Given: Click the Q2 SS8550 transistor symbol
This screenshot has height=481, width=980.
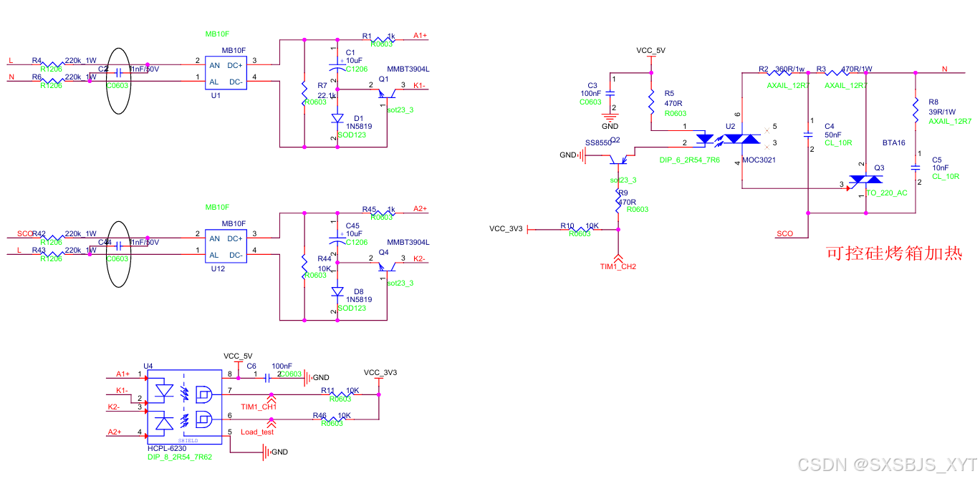Looking at the screenshot, I should 620,158.
